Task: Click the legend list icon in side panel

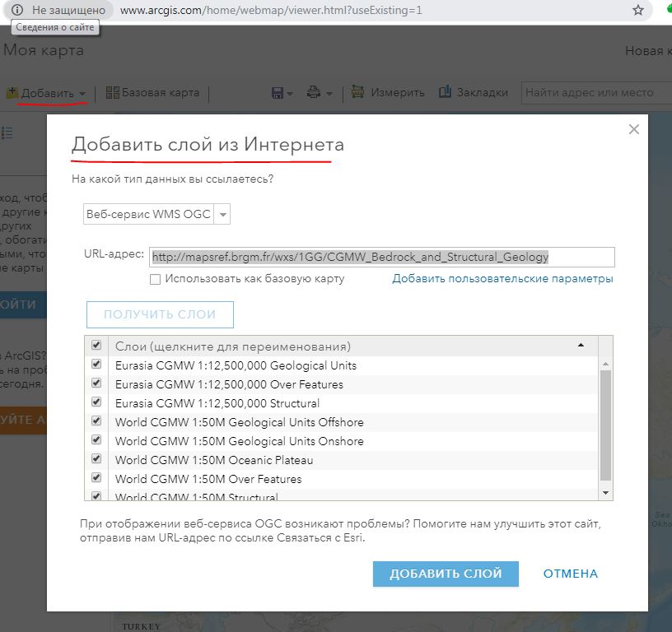Action: [7, 133]
